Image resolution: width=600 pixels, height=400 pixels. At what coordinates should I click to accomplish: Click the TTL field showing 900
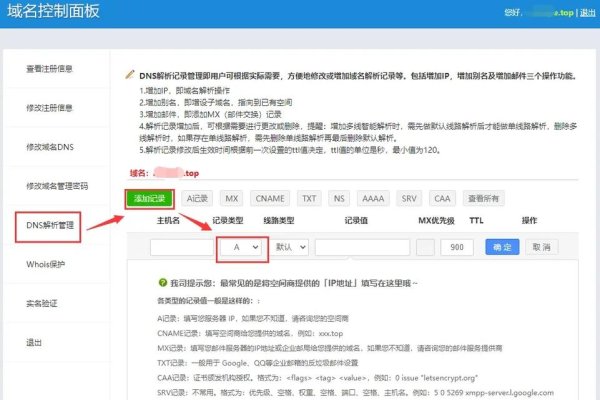tap(457, 247)
